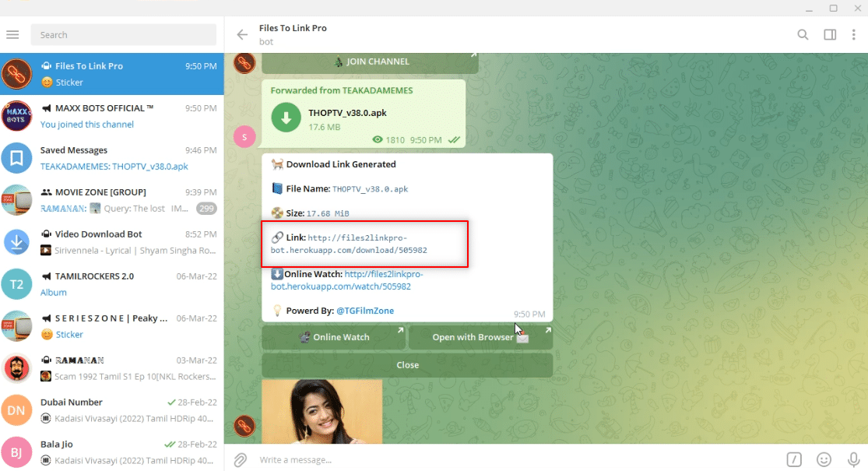This screenshot has height=471, width=868.
Task: Go back with the arrow icon
Action: point(242,35)
